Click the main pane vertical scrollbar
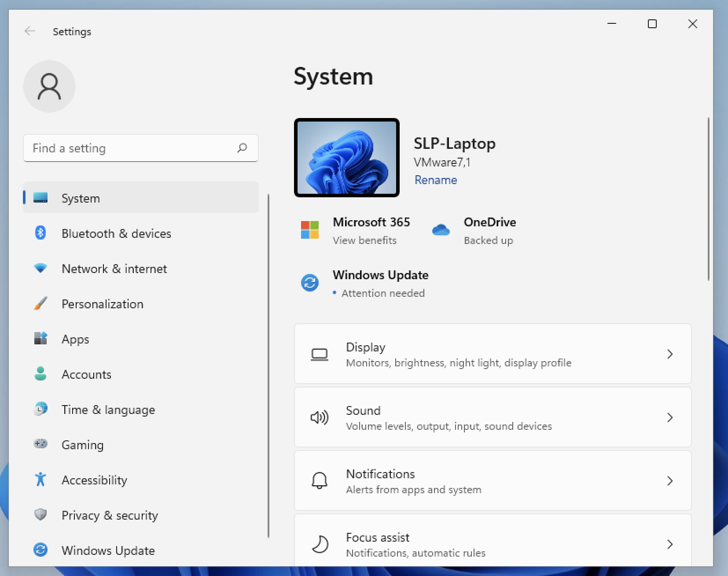The width and height of the screenshot is (728, 576). 708,199
